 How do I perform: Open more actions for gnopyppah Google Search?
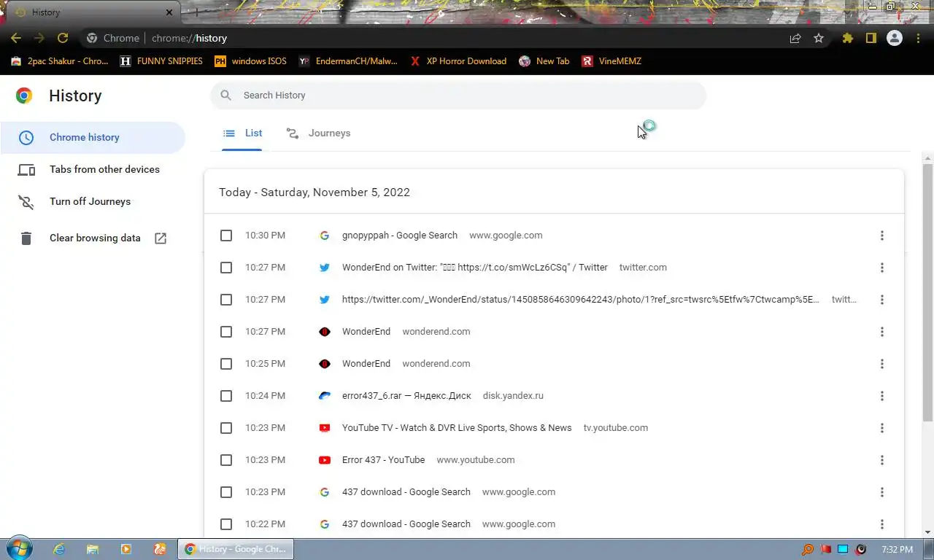[881, 236]
